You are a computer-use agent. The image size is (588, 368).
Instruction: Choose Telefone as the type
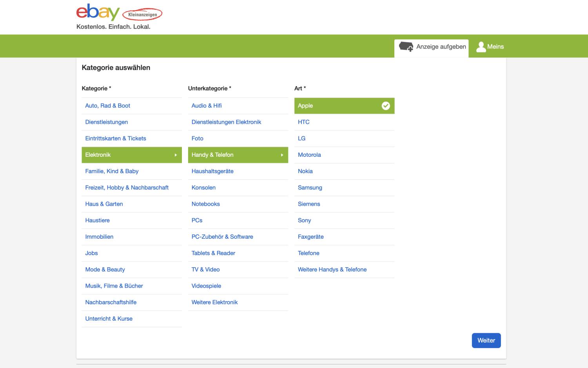344,253
